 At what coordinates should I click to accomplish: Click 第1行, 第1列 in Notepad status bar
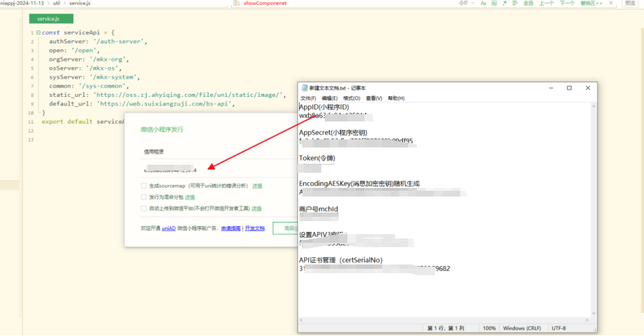[x=446, y=328]
